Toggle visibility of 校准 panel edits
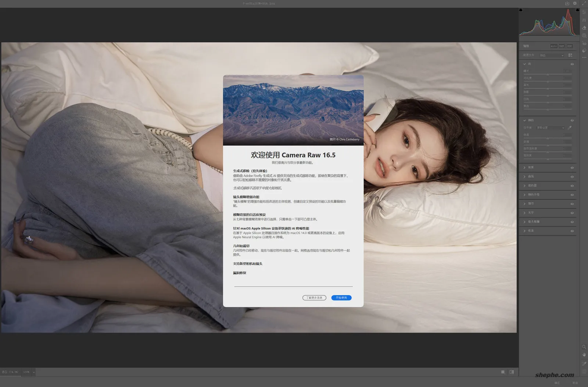 [x=572, y=231]
